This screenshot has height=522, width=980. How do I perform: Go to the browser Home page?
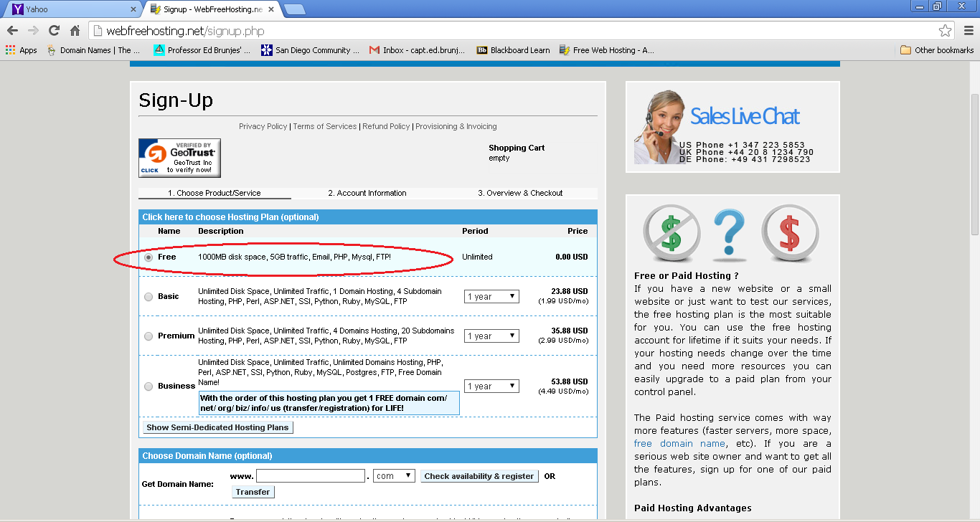(75, 31)
